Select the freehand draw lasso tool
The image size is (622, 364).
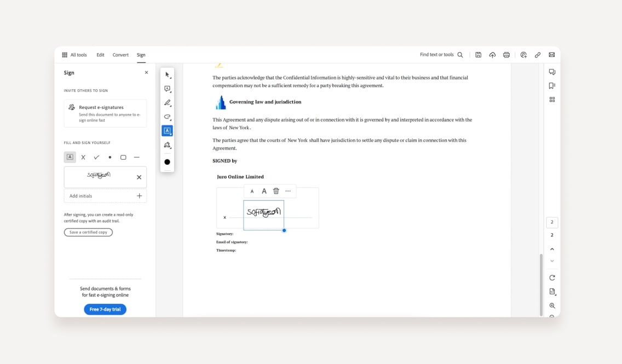tap(168, 117)
